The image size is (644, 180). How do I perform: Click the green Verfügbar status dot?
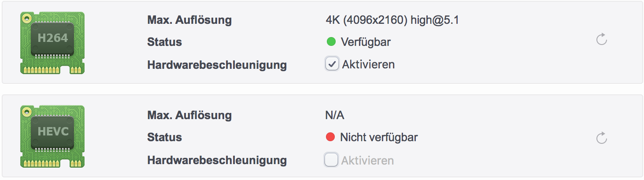point(331,42)
